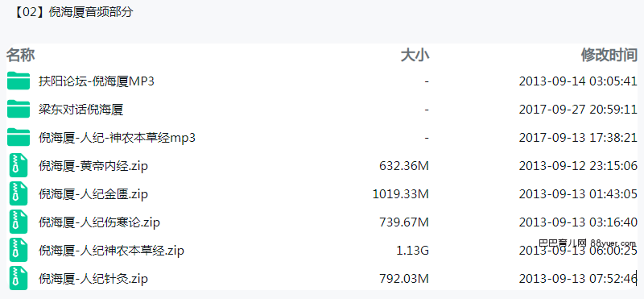Click zip icon for 倪海厦-人纪针灸.zip
Screen dimensions: 644x299
[x=19, y=278]
